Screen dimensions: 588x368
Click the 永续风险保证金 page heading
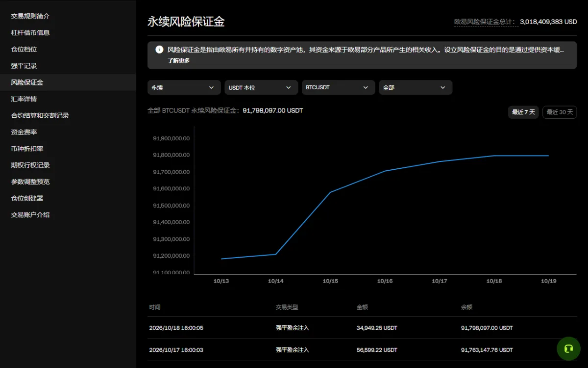coord(186,22)
